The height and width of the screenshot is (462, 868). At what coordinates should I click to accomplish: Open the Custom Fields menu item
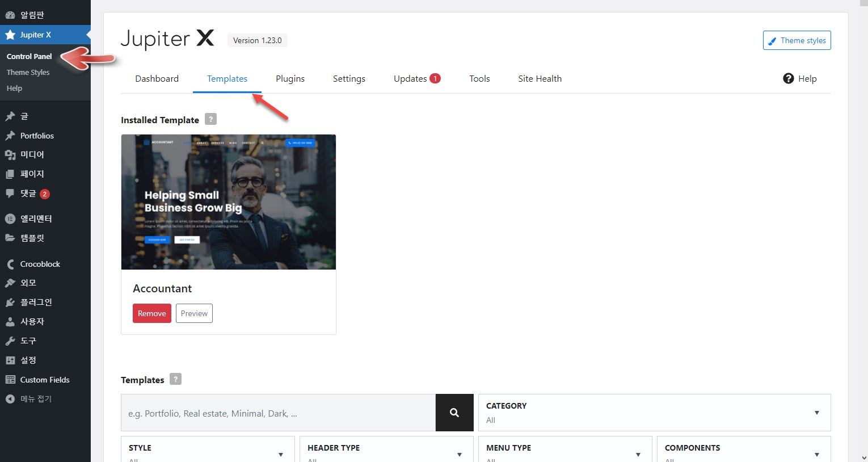click(45, 380)
